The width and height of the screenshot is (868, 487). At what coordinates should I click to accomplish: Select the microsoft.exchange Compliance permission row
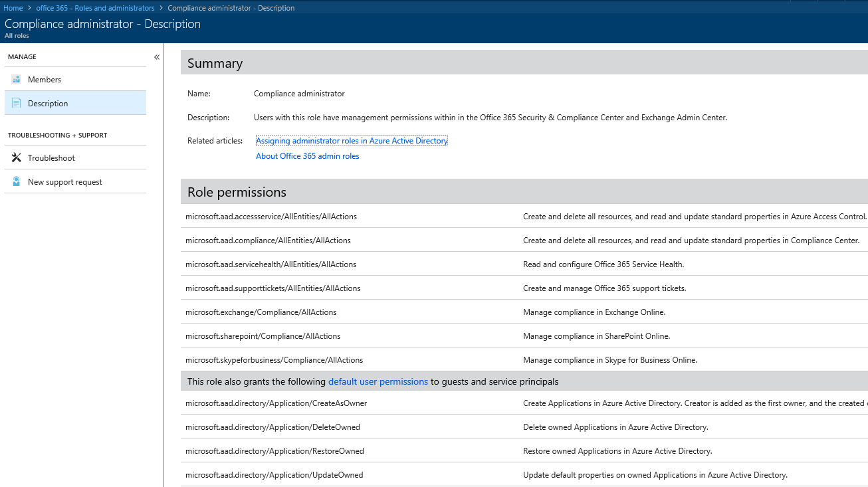click(261, 312)
